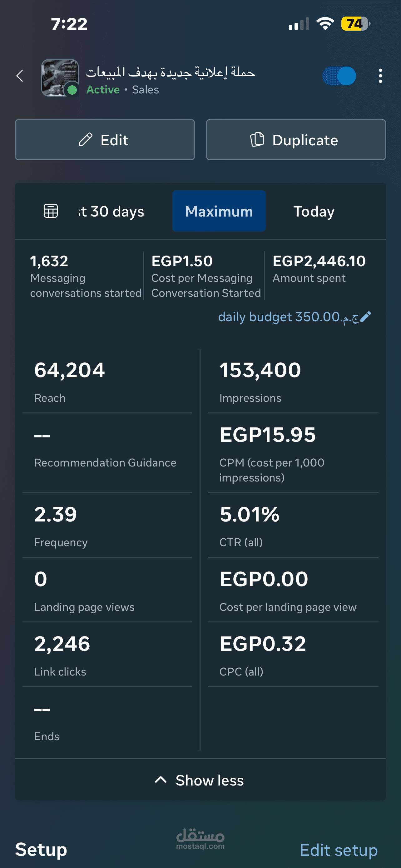This screenshot has width=401, height=868.
Task: Tap the pencil icon in Edit button
Action: click(x=86, y=139)
